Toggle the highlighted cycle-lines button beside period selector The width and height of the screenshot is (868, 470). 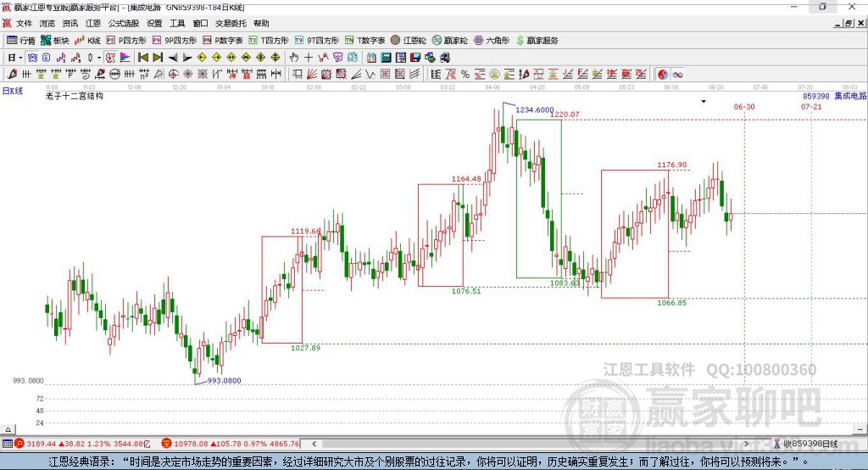click(x=33, y=58)
